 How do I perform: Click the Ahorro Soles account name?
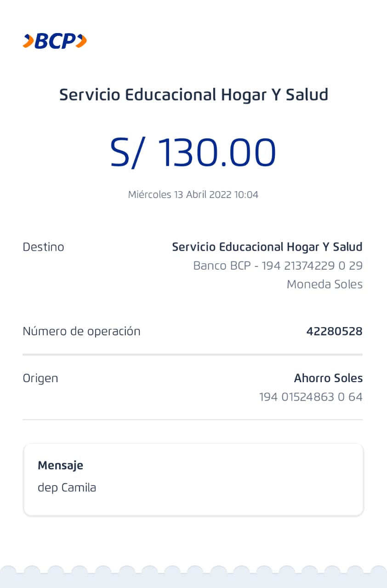point(328,379)
